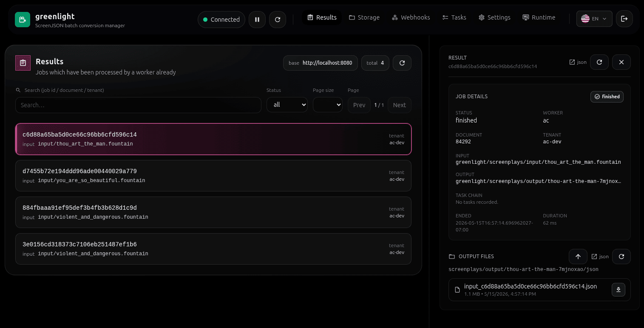
Task: Refresh the Results list next to total
Action: [402, 63]
